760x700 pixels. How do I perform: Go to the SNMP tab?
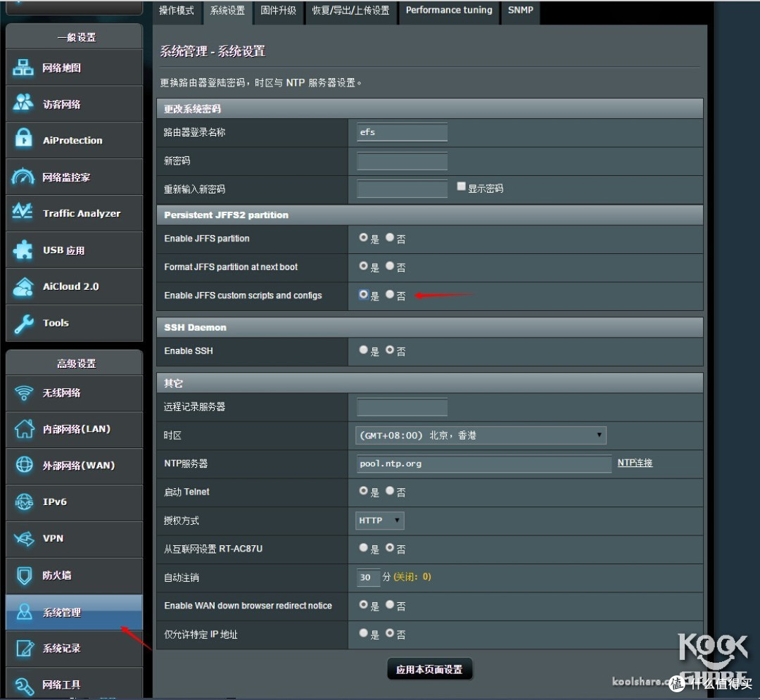pyautogui.click(x=521, y=11)
